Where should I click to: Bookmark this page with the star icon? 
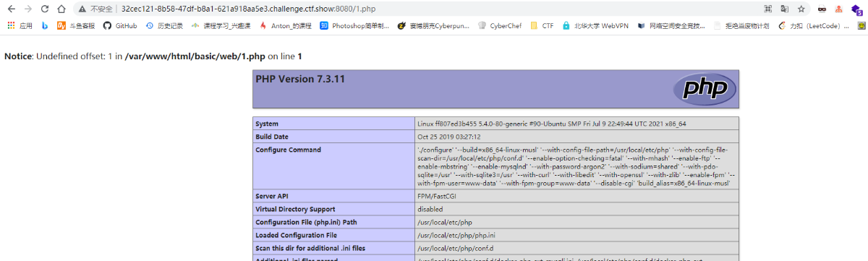(801, 9)
